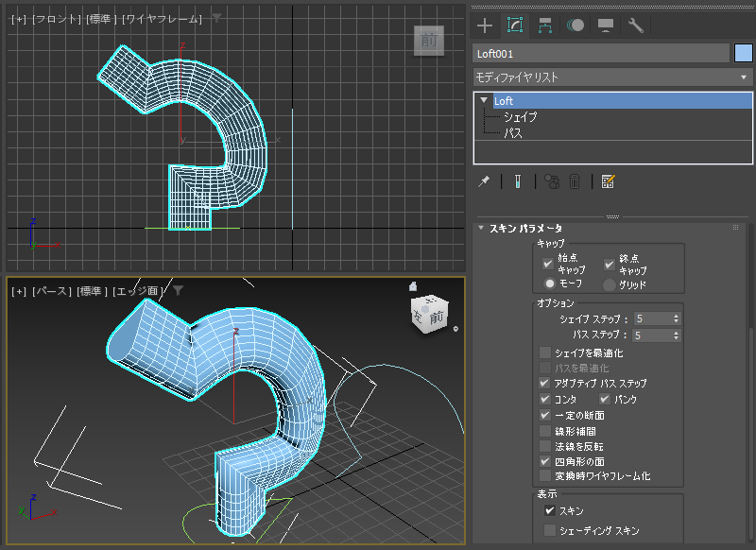This screenshot has width=756, height=550.
Task: Collapse the スキン パラメータ rollout
Action: pyautogui.click(x=481, y=228)
